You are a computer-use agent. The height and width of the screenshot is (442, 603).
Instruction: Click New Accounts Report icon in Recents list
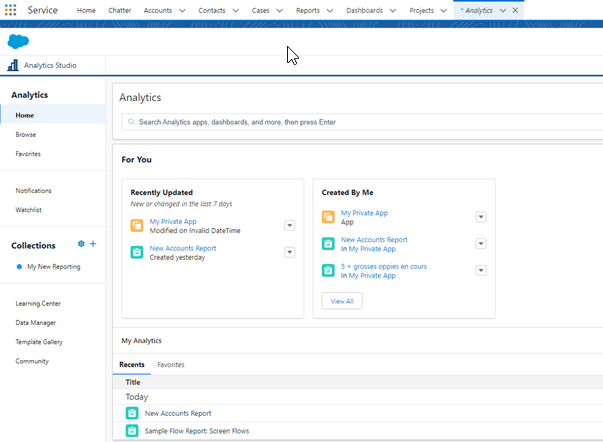(132, 413)
